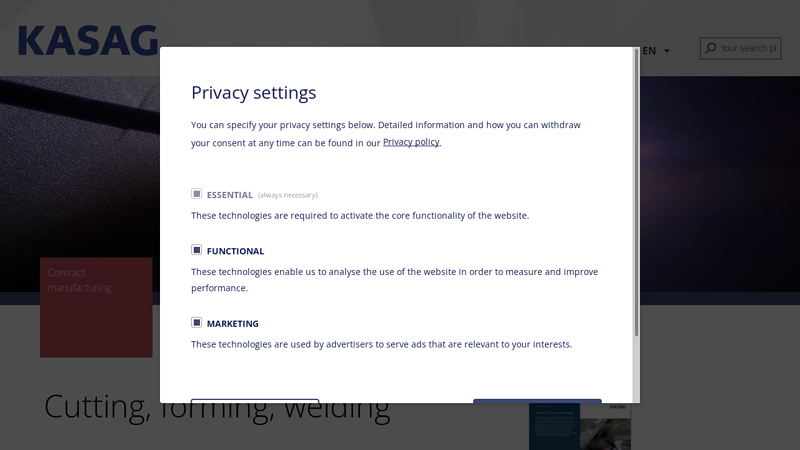800x450 pixels.
Task: Click the hero banner image background
Action: click(x=80, y=170)
